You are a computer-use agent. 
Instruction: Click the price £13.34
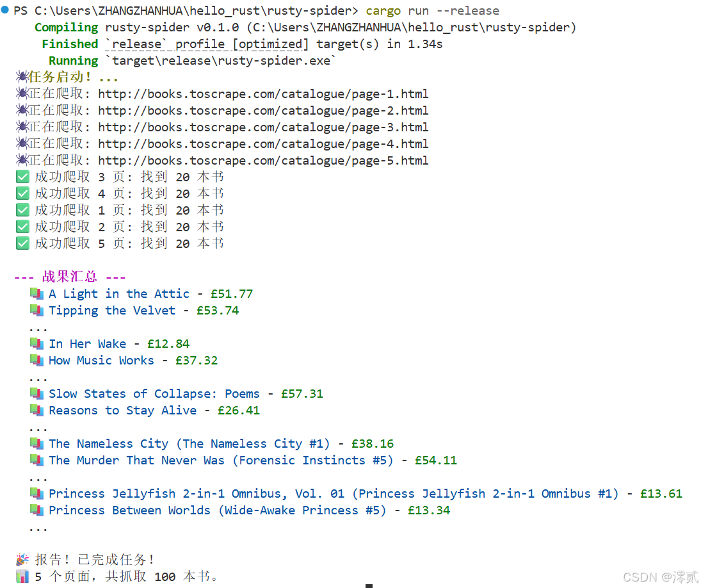point(429,510)
